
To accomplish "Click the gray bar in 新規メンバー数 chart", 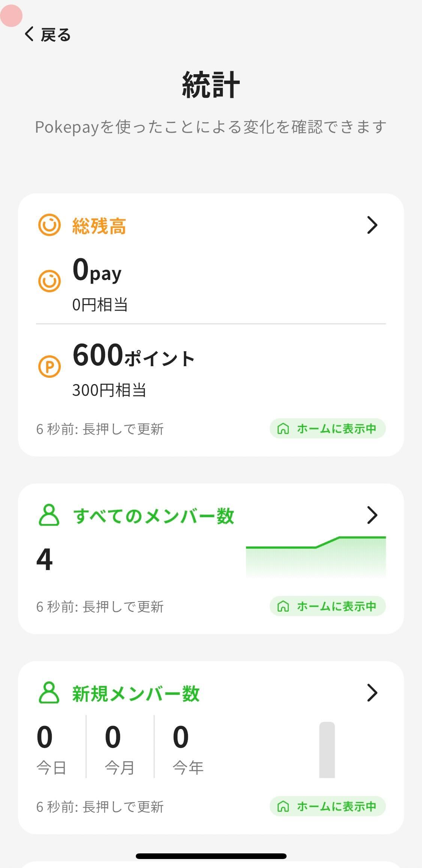I will point(327,750).
